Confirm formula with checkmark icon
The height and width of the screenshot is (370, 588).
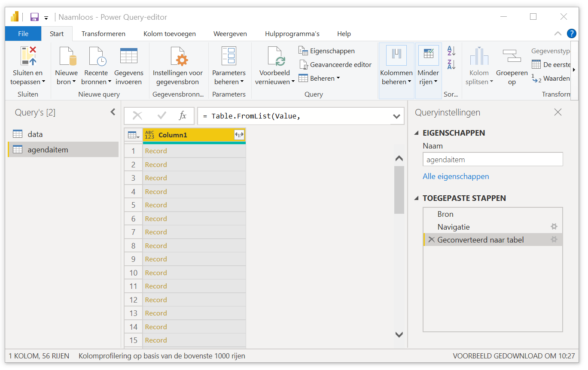(162, 115)
